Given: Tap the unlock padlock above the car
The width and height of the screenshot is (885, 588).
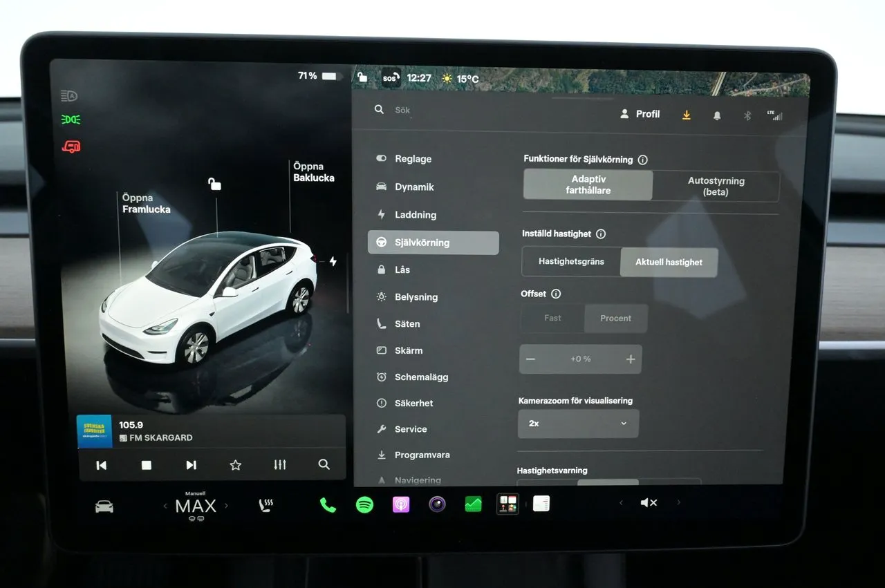Looking at the screenshot, I should point(215,184).
